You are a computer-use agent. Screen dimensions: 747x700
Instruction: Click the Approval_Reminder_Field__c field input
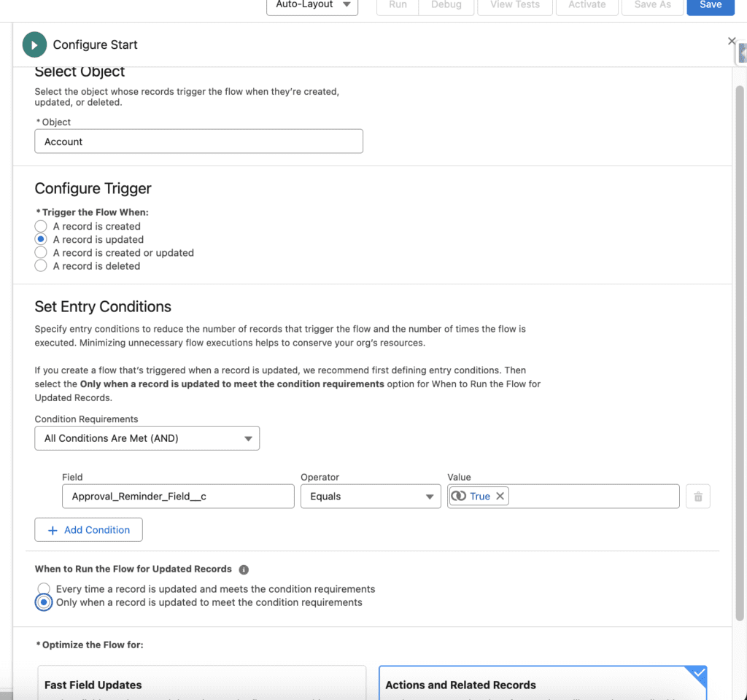(177, 496)
